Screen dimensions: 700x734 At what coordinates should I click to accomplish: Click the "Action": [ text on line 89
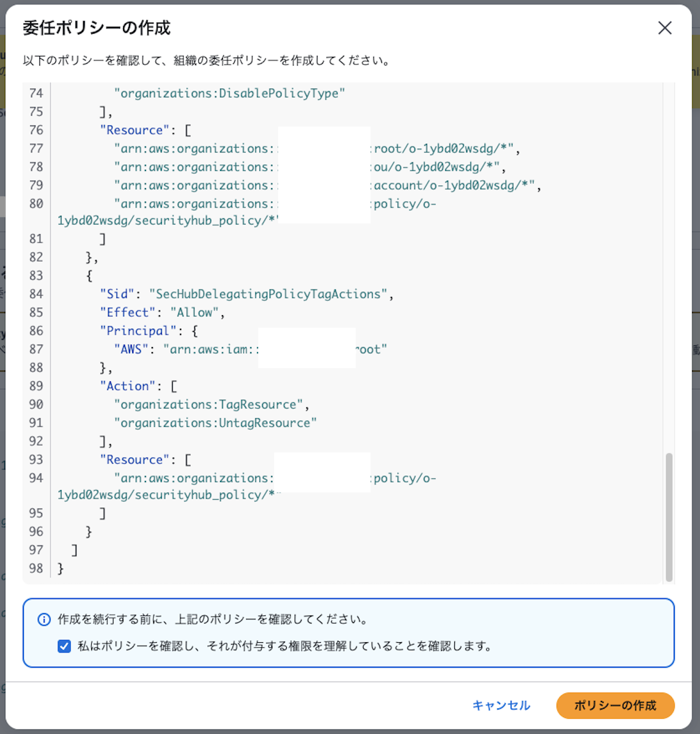[x=139, y=386]
